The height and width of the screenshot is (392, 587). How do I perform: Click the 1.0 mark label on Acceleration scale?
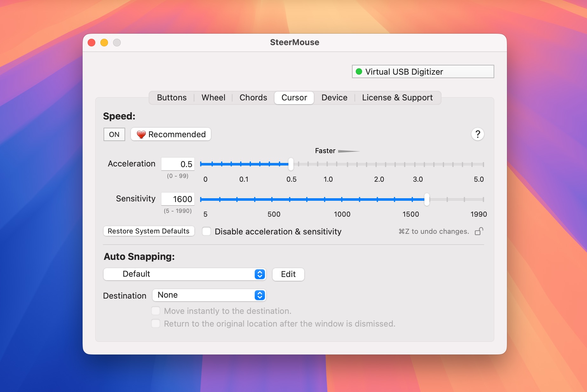tap(328, 179)
